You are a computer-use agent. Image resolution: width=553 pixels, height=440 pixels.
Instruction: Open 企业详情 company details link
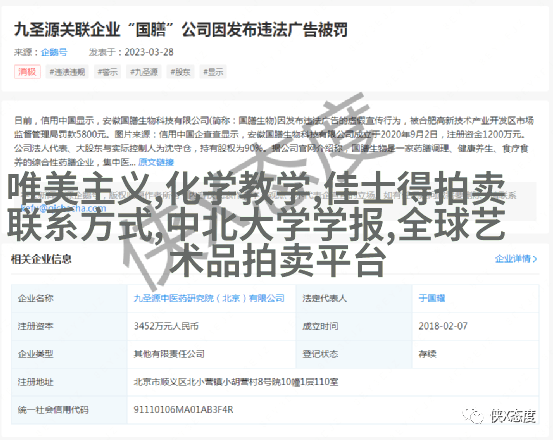pyautogui.click(x=512, y=259)
